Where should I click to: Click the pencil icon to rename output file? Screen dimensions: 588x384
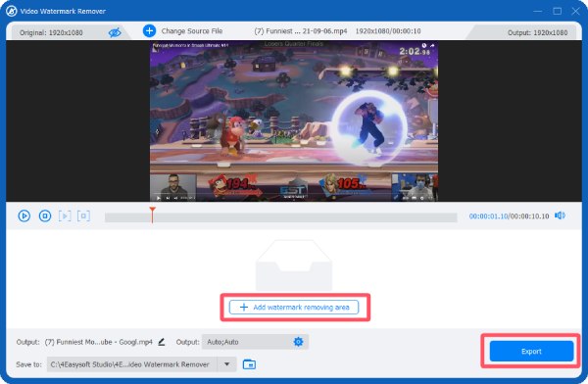[162, 342]
